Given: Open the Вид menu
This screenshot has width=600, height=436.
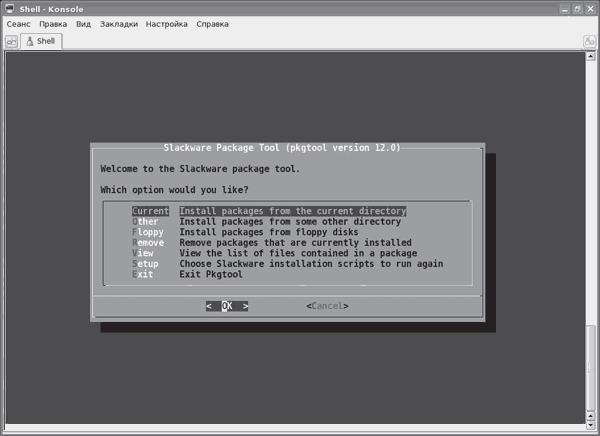Looking at the screenshot, I should coord(83,24).
